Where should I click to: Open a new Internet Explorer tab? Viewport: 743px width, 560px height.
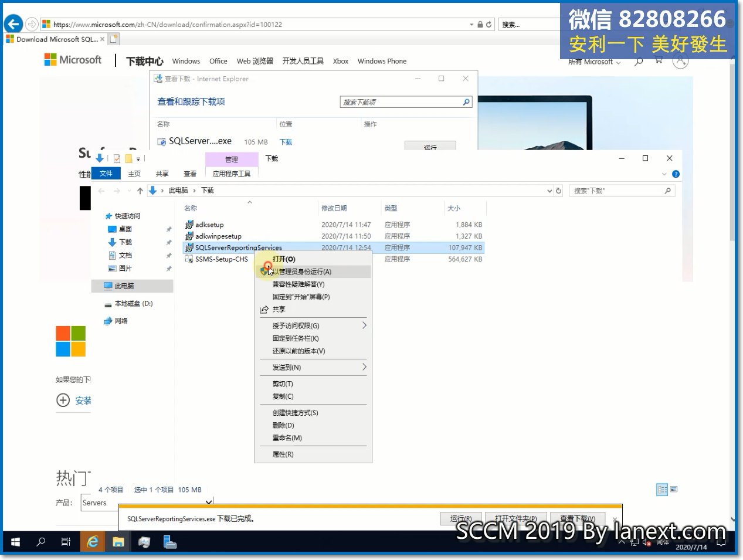coord(114,39)
